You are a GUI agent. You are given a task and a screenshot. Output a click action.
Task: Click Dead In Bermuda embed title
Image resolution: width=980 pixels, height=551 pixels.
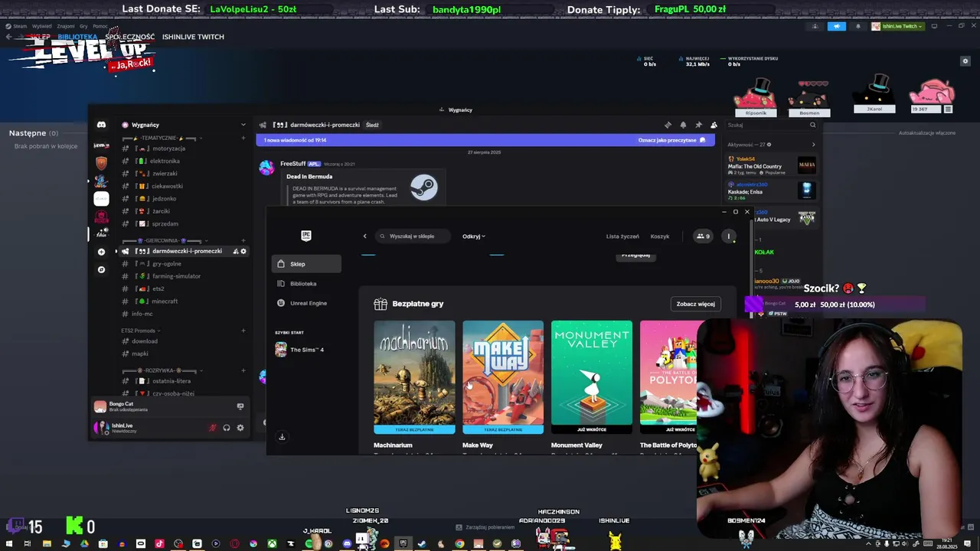coord(309,177)
